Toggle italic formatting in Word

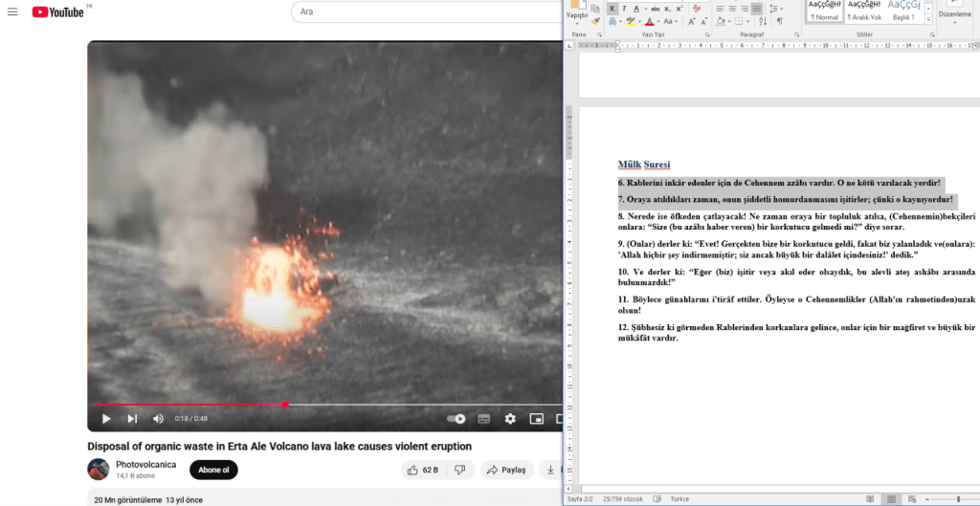click(x=625, y=8)
